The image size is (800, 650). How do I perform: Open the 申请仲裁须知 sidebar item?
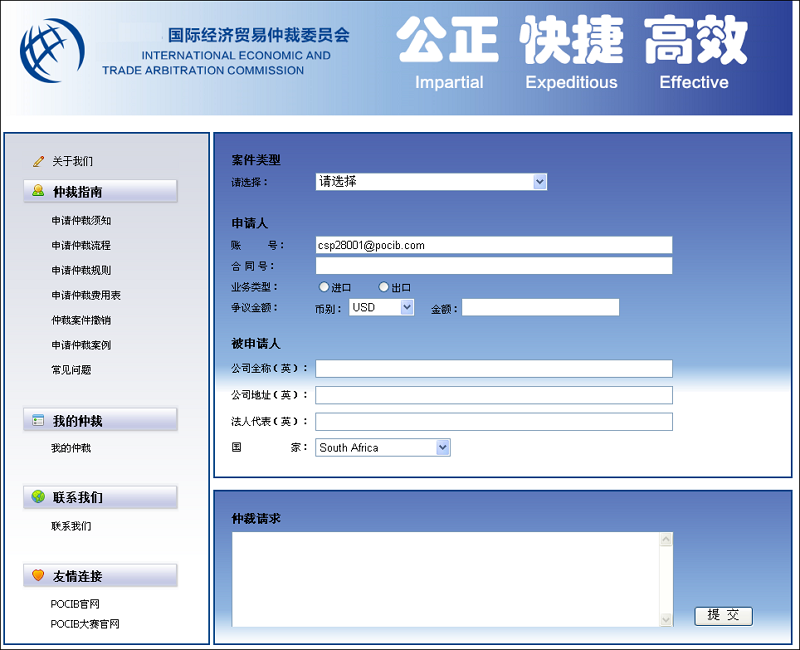(x=81, y=221)
